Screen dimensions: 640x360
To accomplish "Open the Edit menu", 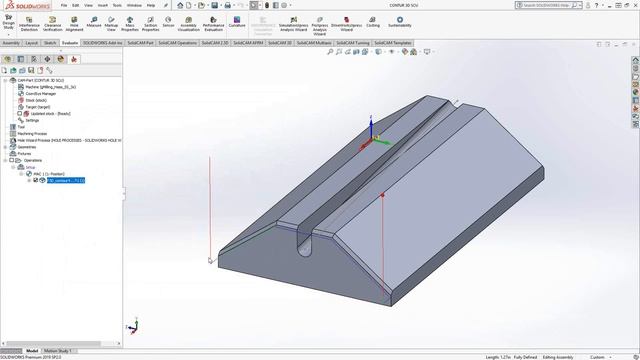I will [x=76, y=5].
